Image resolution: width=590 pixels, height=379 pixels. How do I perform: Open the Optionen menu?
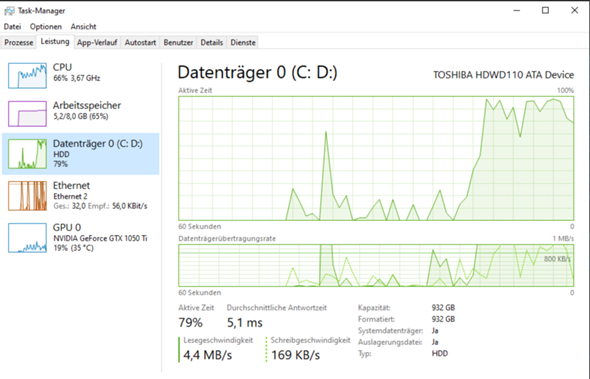click(46, 27)
